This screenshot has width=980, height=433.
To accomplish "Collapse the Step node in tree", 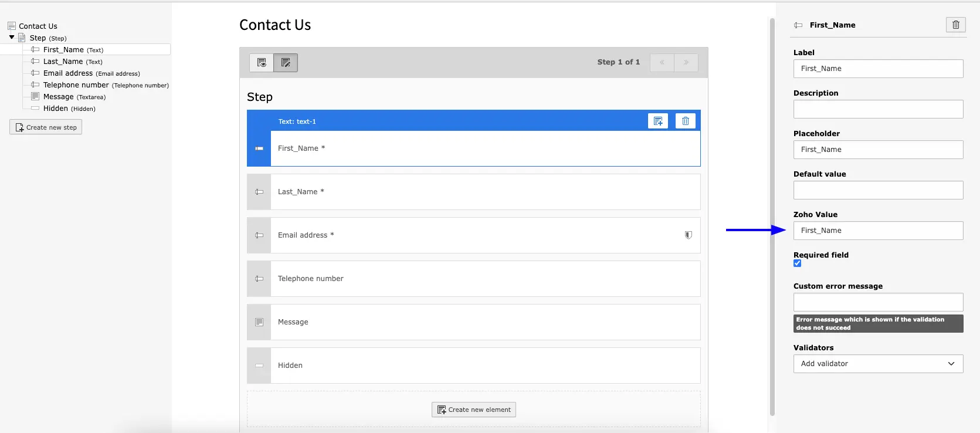I will coord(11,38).
